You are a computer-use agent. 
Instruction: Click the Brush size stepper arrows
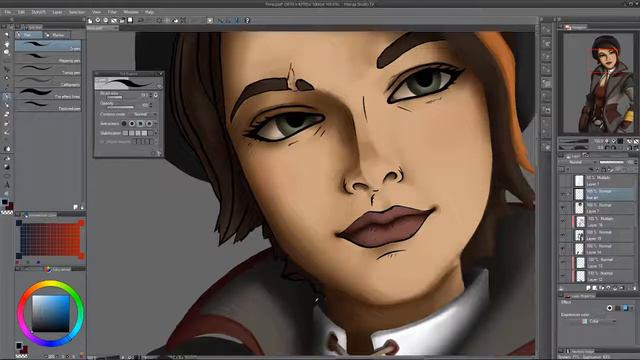click(x=151, y=95)
